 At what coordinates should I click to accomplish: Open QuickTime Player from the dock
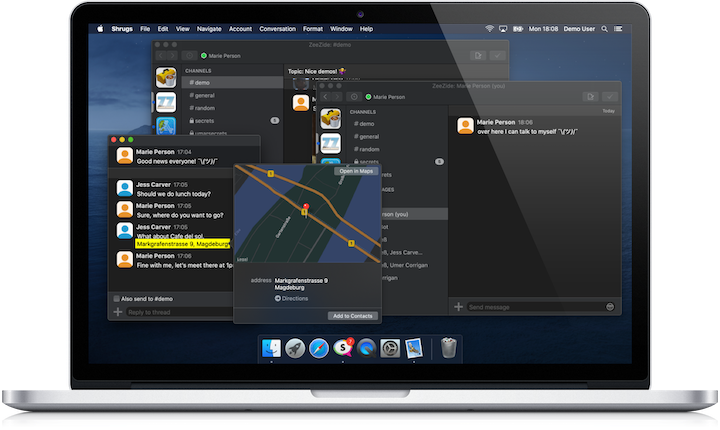(x=366, y=349)
